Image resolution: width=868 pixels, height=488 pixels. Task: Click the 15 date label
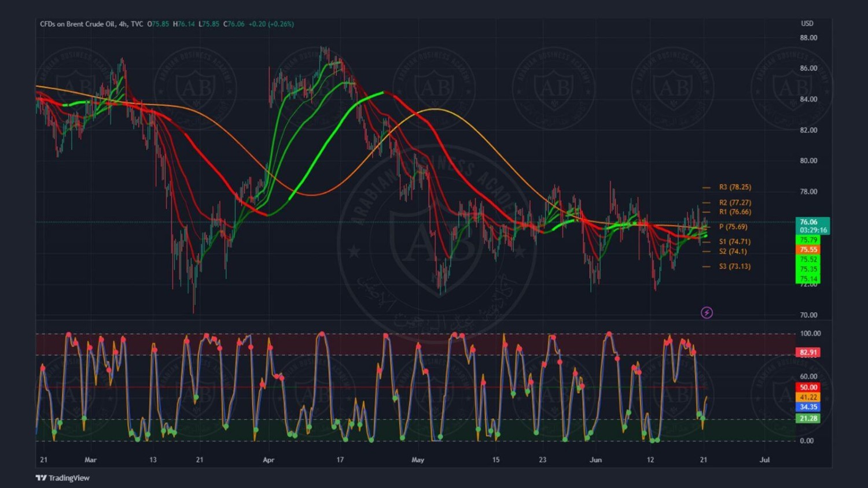(x=496, y=460)
